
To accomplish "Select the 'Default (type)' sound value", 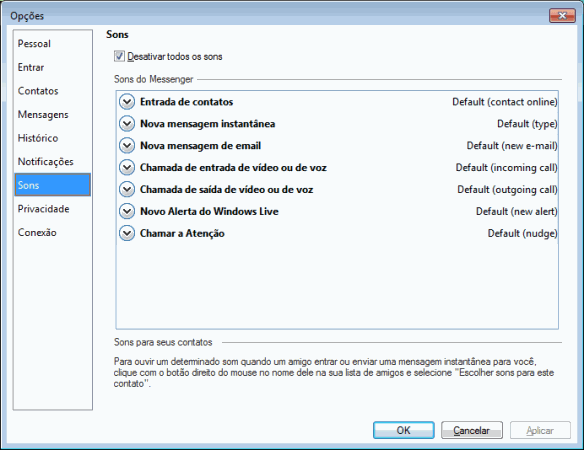I will tap(527, 124).
